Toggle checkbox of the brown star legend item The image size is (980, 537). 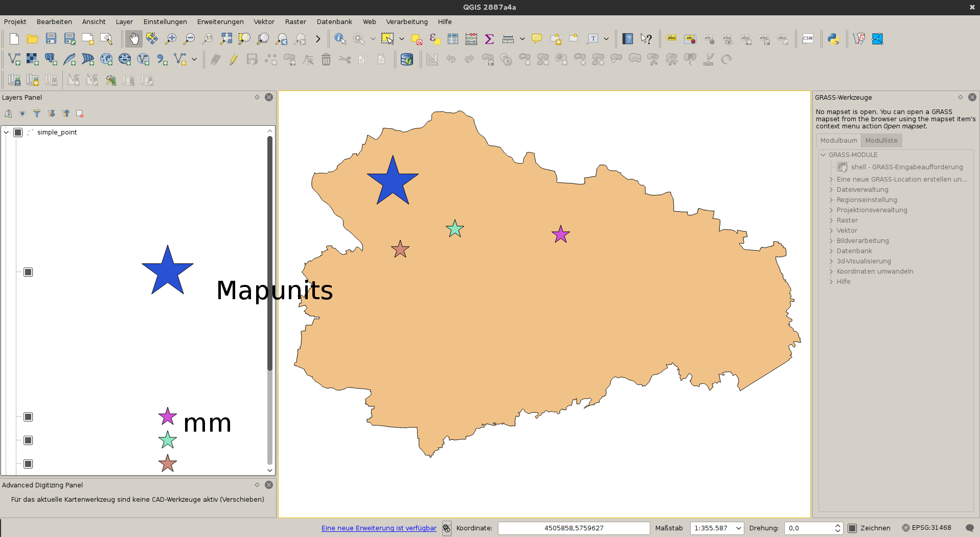click(28, 464)
